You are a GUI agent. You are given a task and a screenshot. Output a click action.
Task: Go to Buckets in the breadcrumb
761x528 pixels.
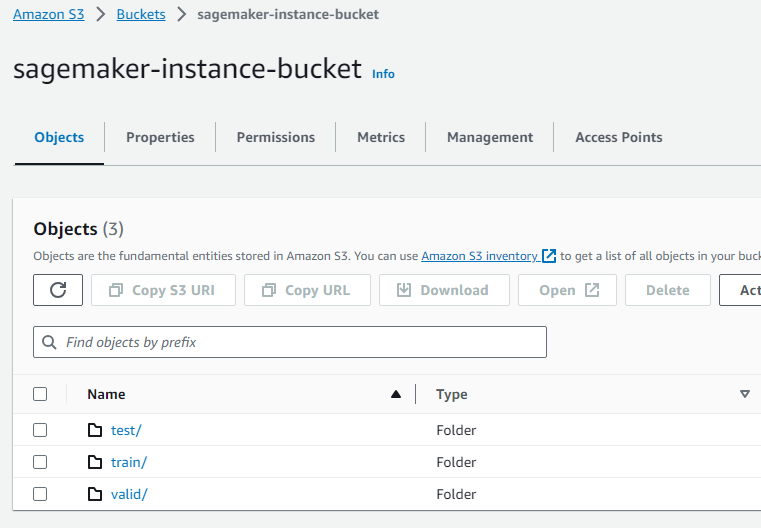pos(141,15)
